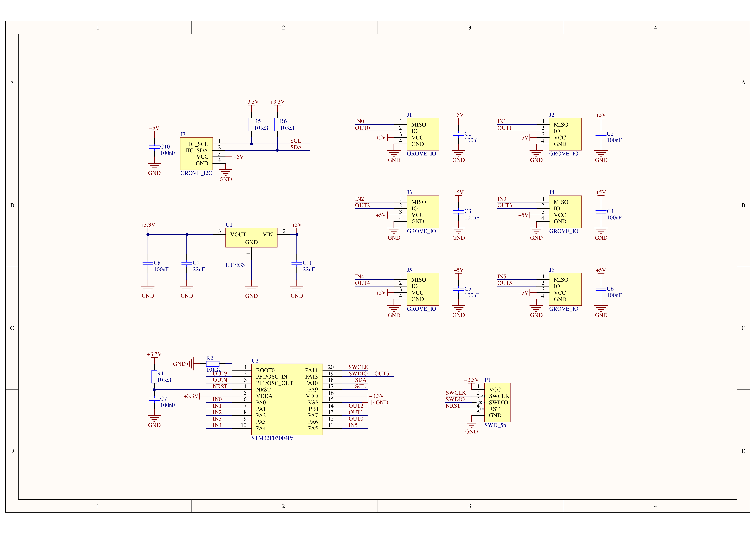The height and width of the screenshot is (534, 756).
Task: Click the IN2 net label beside J3
Action: pyautogui.click(x=360, y=199)
